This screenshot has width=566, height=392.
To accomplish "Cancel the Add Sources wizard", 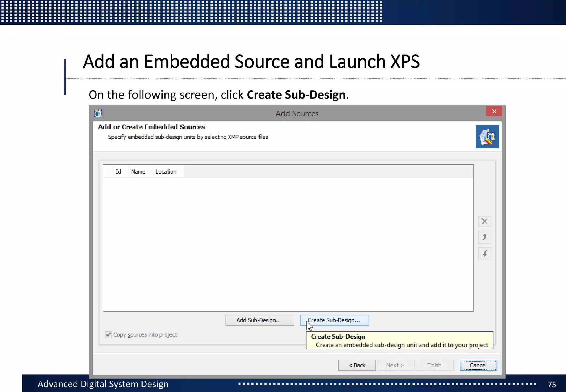I will [478, 365].
